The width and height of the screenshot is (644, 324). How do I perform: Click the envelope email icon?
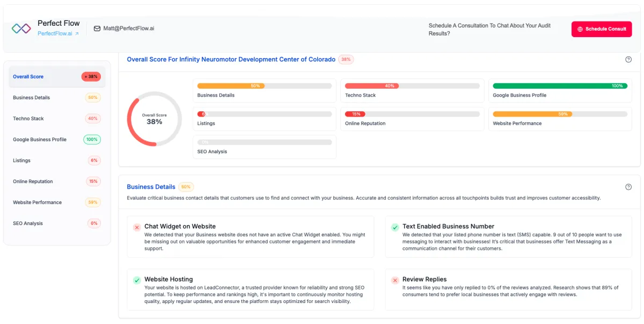[x=97, y=28]
